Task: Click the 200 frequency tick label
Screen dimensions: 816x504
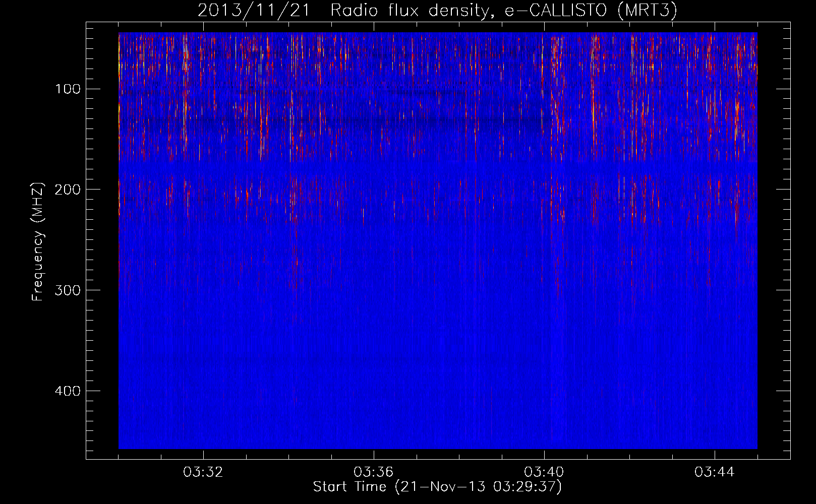Action: [x=68, y=190]
